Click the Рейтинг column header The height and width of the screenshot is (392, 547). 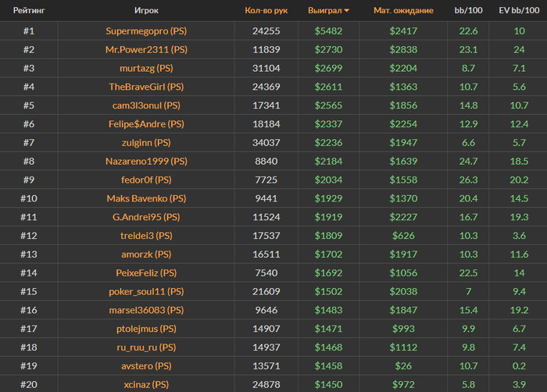pyautogui.click(x=28, y=11)
